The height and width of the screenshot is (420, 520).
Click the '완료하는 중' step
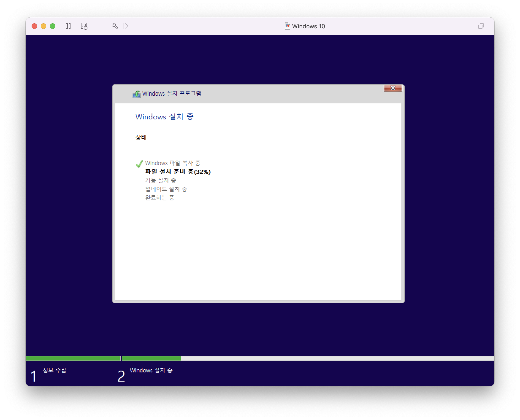click(160, 198)
